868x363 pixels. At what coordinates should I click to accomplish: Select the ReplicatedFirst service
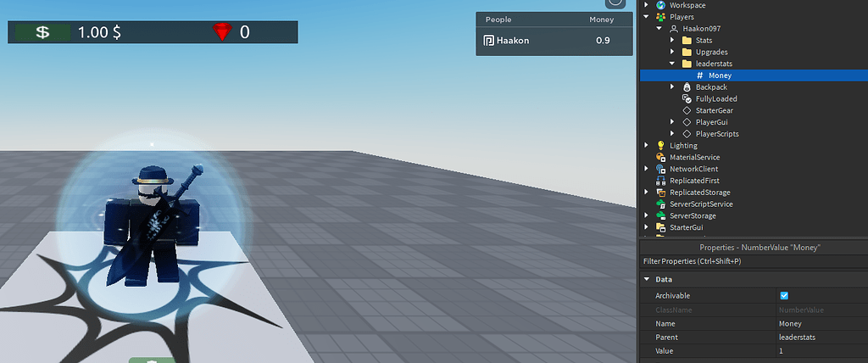695,181
